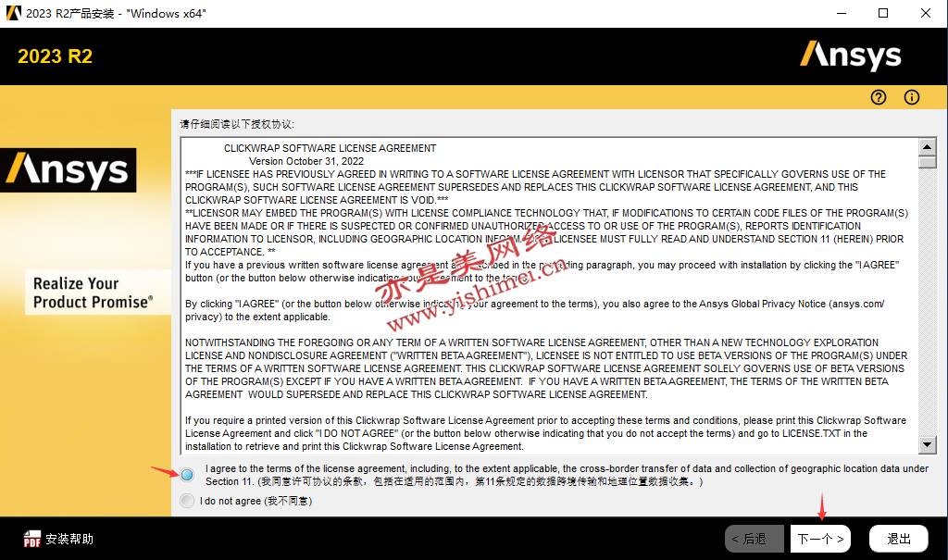This screenshot has height=560, width=948.
Task: Click the '2023 R2' version heading
Action: (55, 56)
